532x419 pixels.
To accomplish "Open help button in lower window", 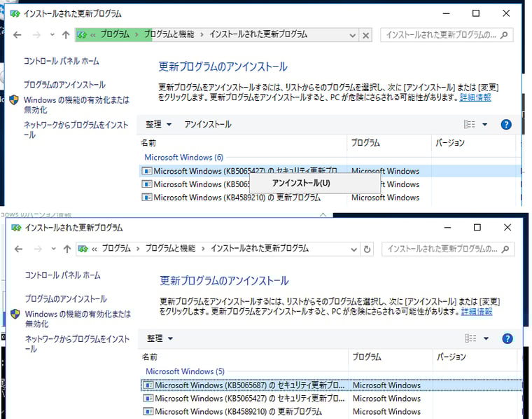I will click(507, 338).
